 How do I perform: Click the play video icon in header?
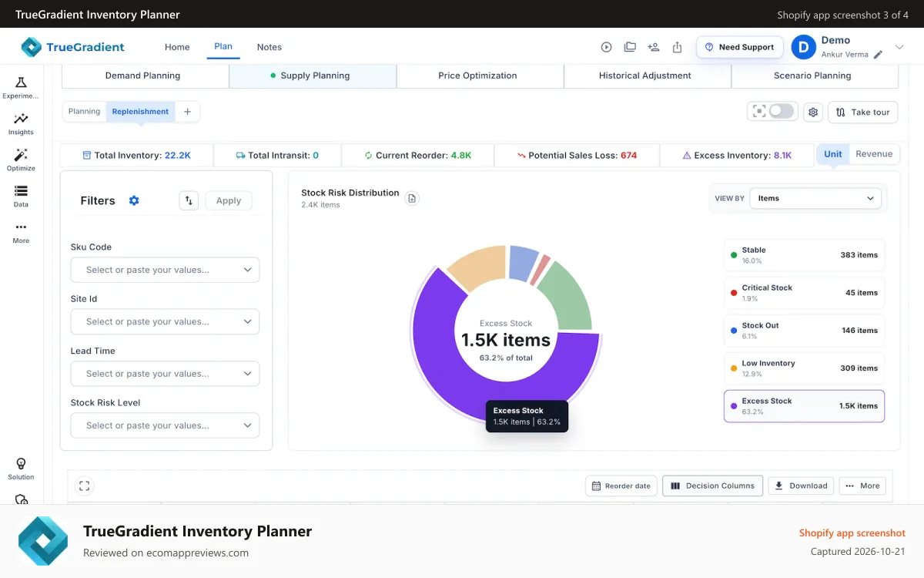(x=607, y=47)
